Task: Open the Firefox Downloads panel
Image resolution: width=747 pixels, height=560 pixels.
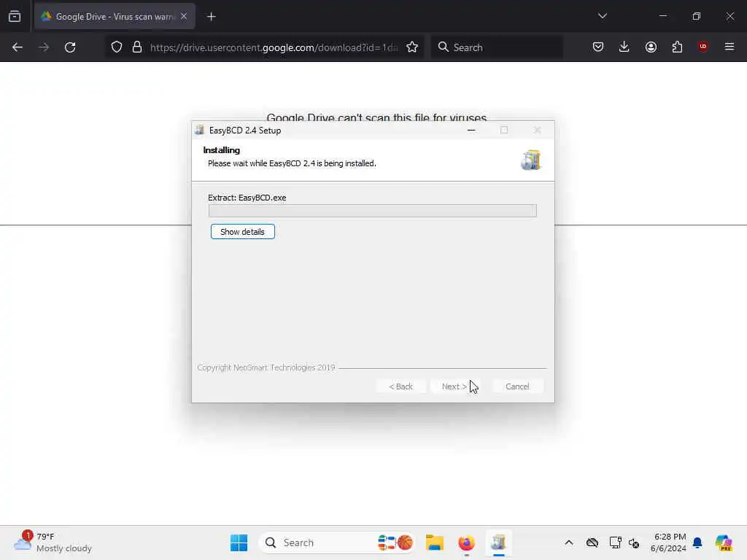Action: (624, 47)
